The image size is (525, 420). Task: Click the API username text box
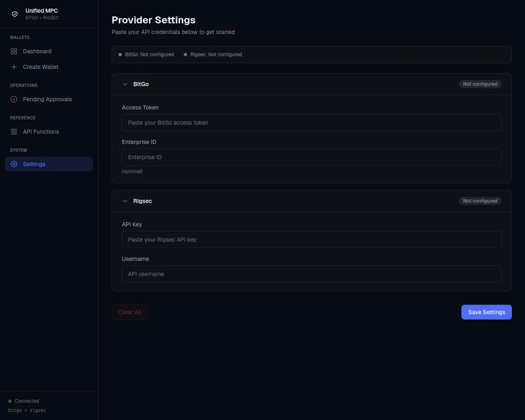pyautogui.click(x=311, y=274)
